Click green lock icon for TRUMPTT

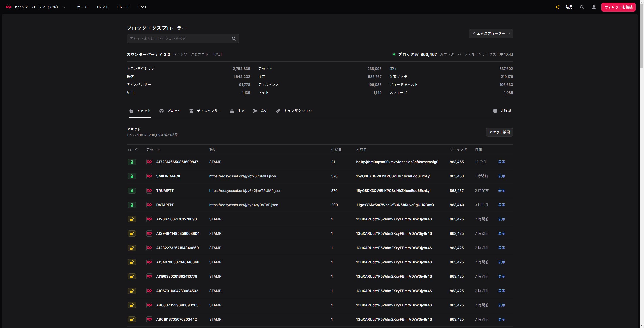pyautogui.click(x=132, y=191)
